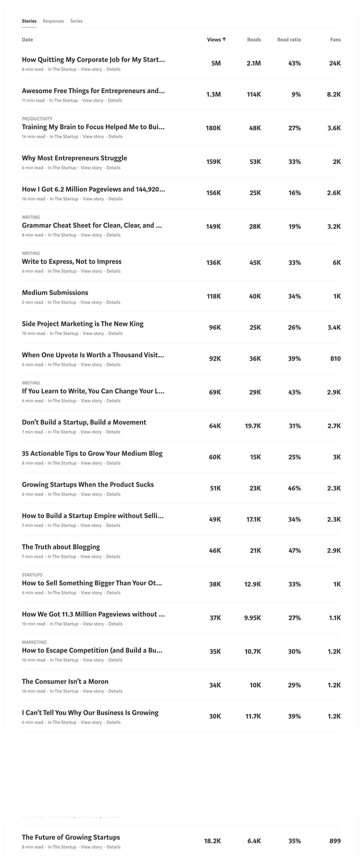This screenshot has height=868, width=362.
Task: Sort by Read ratio column header
Action: [x=288, y=40]
